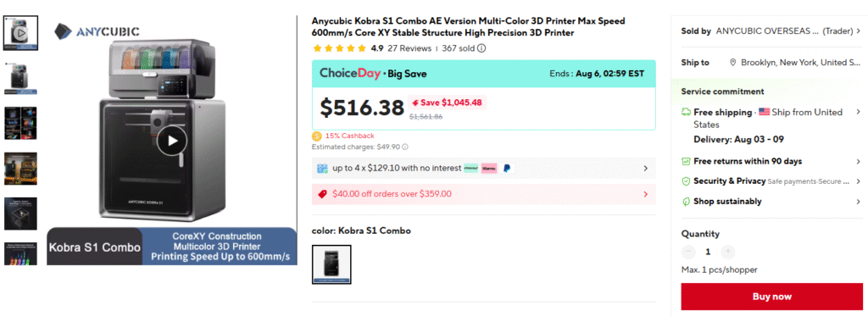Click the location pin icon near Brooklyn
Screen dimensions: 868x317
[733, 63]
